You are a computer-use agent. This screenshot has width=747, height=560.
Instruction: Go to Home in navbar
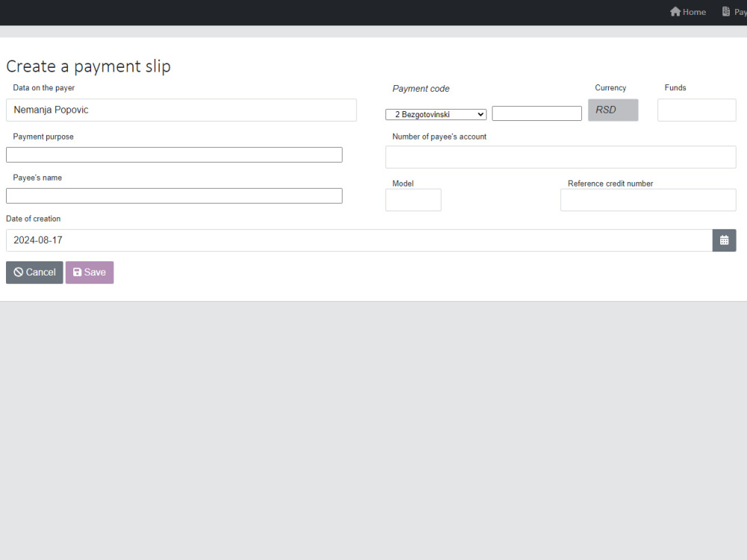[x=688, y=12]
